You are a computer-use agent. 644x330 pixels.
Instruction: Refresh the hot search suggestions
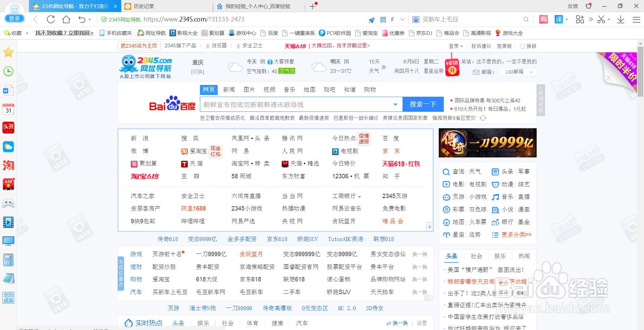click(483, 118)
